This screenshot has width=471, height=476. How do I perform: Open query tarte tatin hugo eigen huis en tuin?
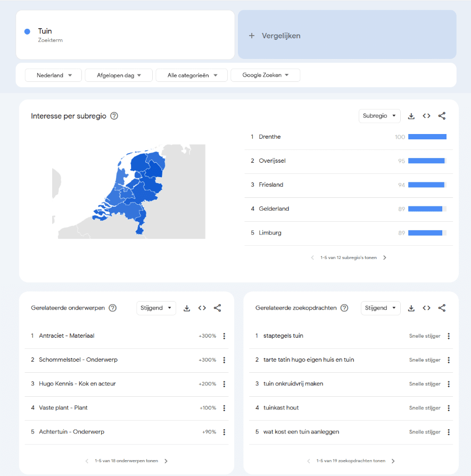(309, 360)
